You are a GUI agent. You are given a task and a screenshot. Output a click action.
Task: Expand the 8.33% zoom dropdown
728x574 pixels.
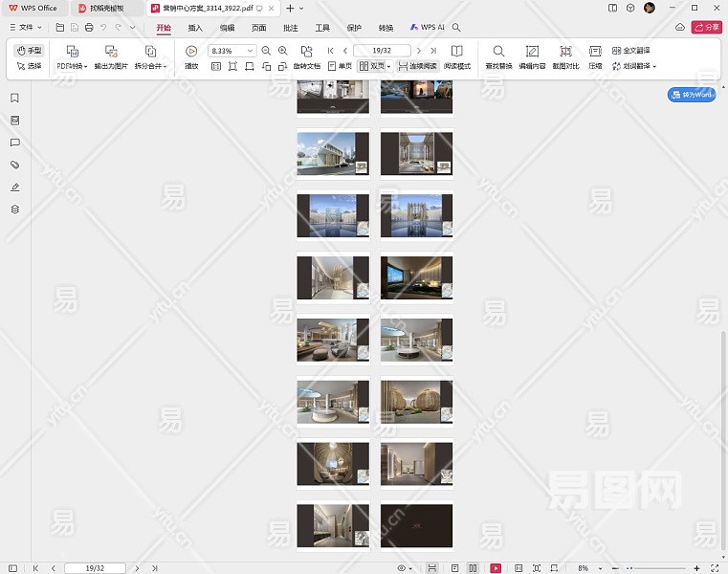click(x=251, y=51)
